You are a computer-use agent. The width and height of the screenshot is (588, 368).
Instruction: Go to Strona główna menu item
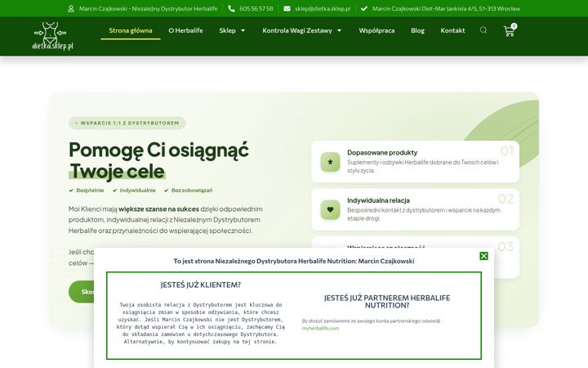(x=131, y=30)
